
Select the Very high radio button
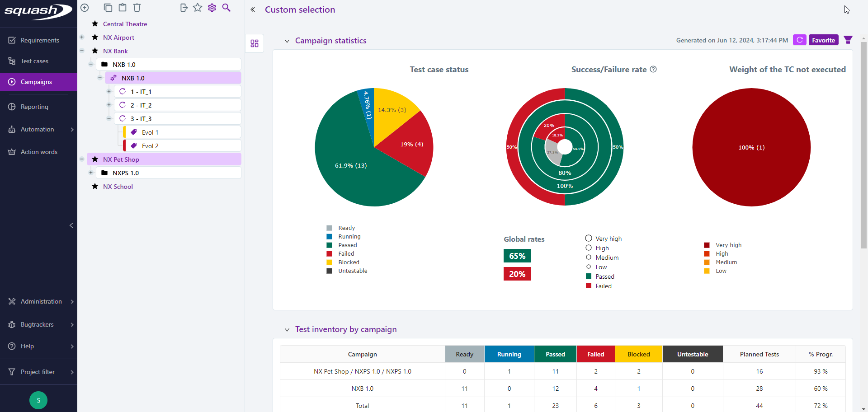pos(589,238)
